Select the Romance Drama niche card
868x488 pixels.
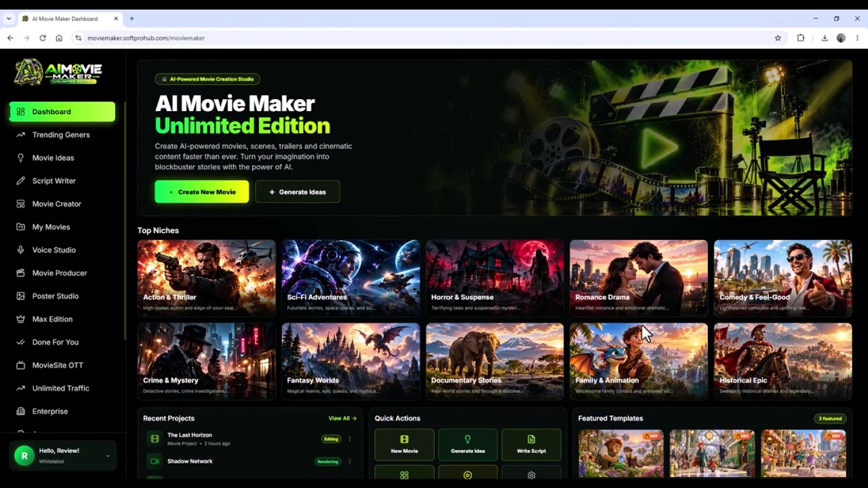pyautogui.click(x=639, y=278)
